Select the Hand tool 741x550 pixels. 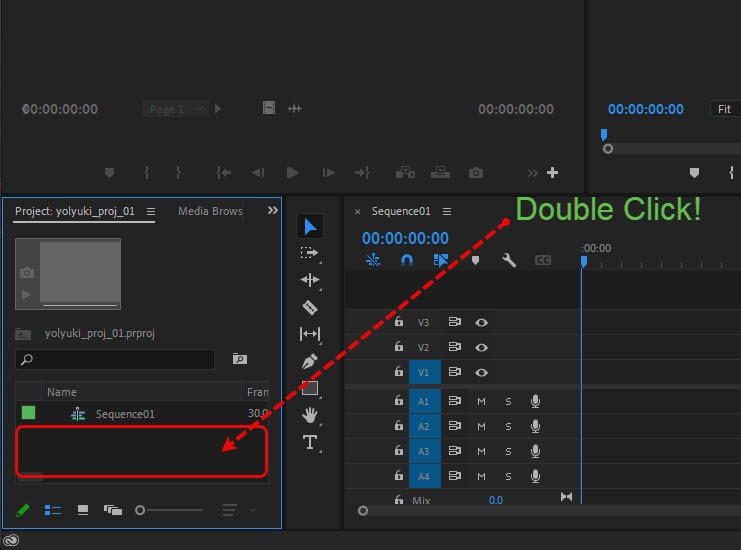[310, 415]
